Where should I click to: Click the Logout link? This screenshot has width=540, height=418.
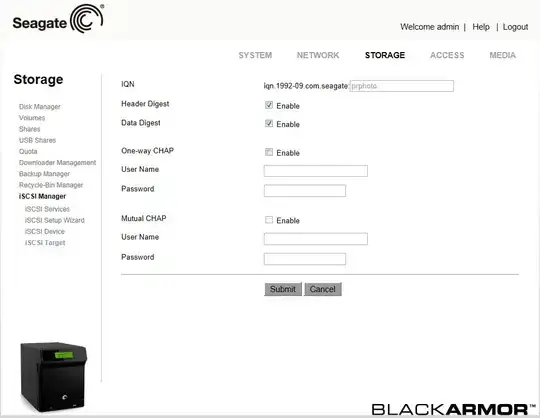click(x=515, y=27)
